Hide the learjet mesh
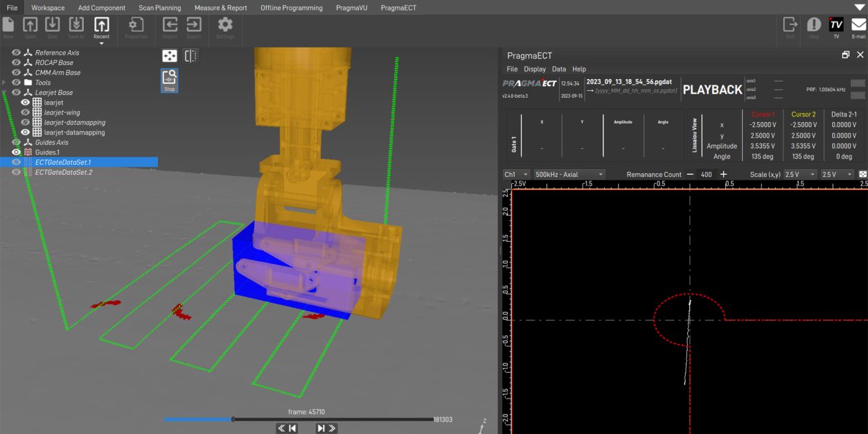Screen dimensions: 868x434 [26, 103]
